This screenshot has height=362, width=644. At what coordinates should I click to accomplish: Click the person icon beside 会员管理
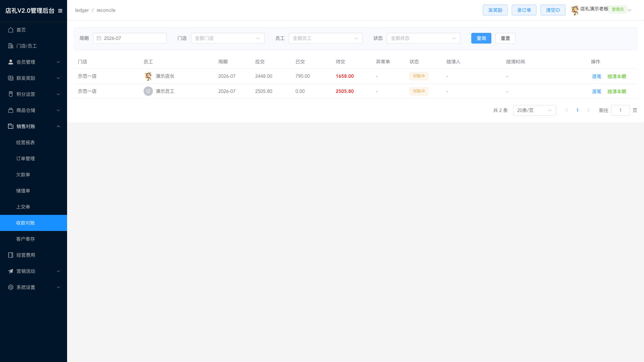pyautogui.click(x=11, y=62)
